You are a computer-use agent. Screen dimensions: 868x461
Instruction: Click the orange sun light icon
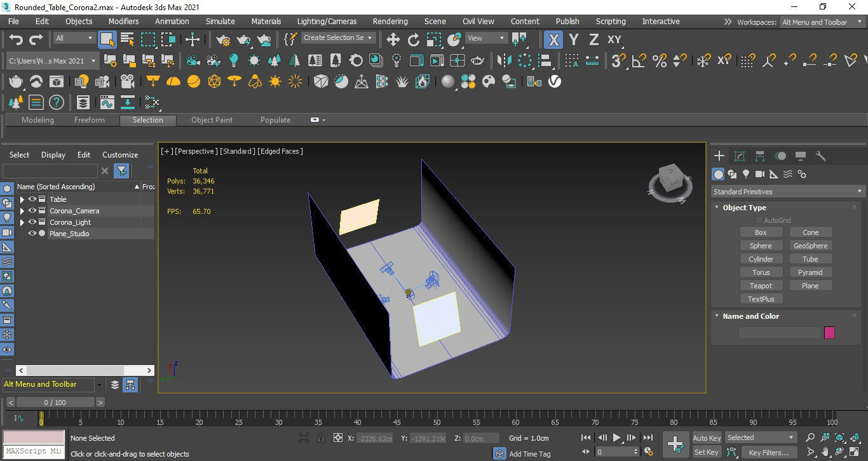click(275, 82)
